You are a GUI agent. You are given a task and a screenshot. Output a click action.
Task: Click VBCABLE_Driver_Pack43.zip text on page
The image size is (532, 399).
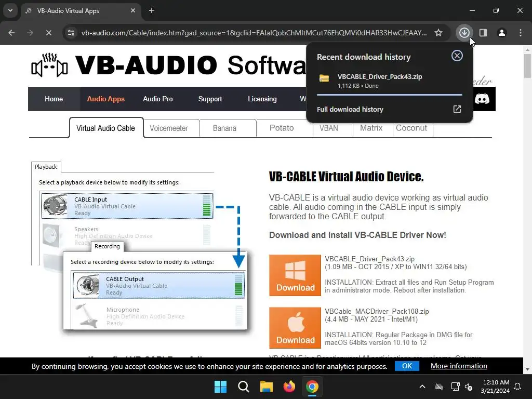click(x=369, y=259)
